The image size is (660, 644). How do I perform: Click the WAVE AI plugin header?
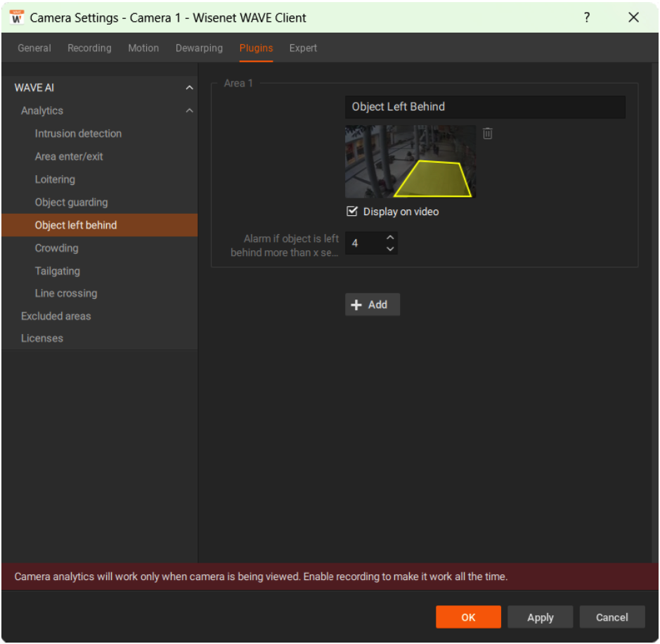pyautogui.click(x=34, y=88)
